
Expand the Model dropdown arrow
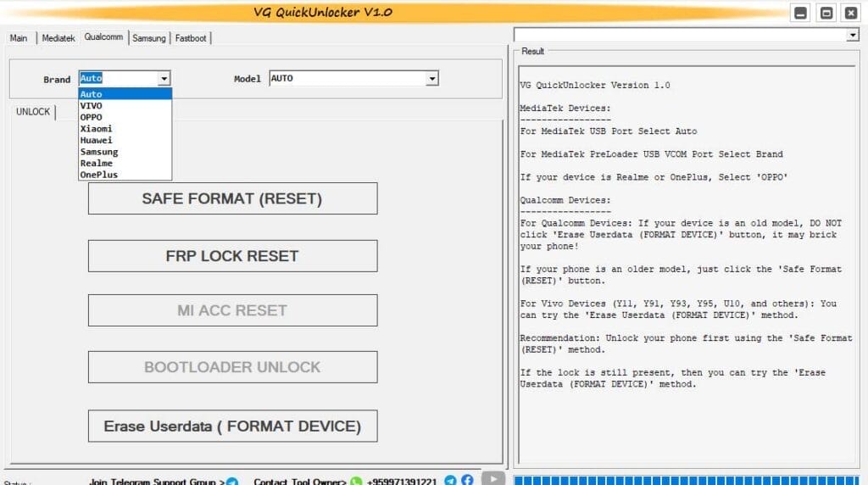(431, 79)
